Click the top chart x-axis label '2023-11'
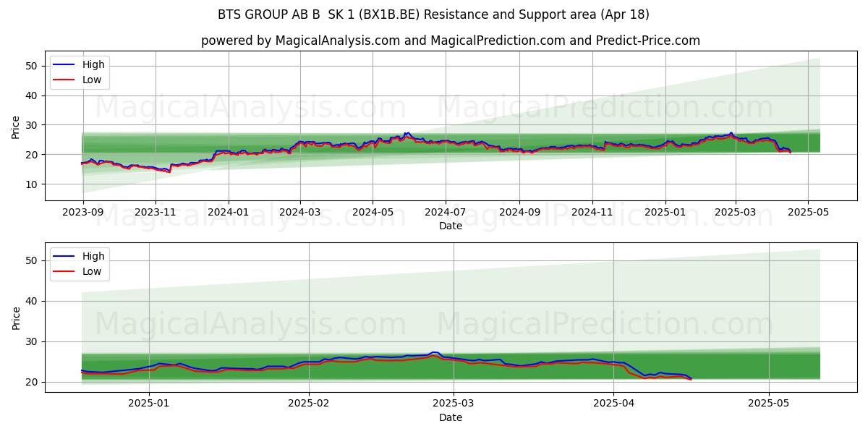Image resolution: width=868 pixels, height=434 pixels. coord(156,213)
